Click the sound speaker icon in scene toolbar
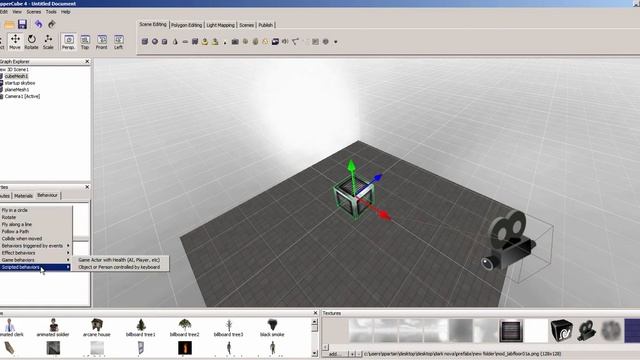The width and height of the screenshot is (640, 360). click(x=285, y=42)
